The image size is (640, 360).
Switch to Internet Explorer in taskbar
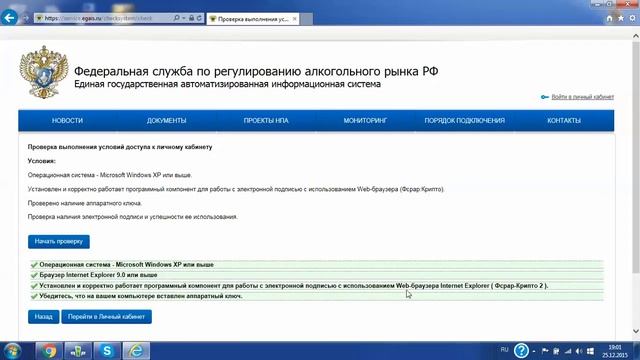tap(136, 351)
